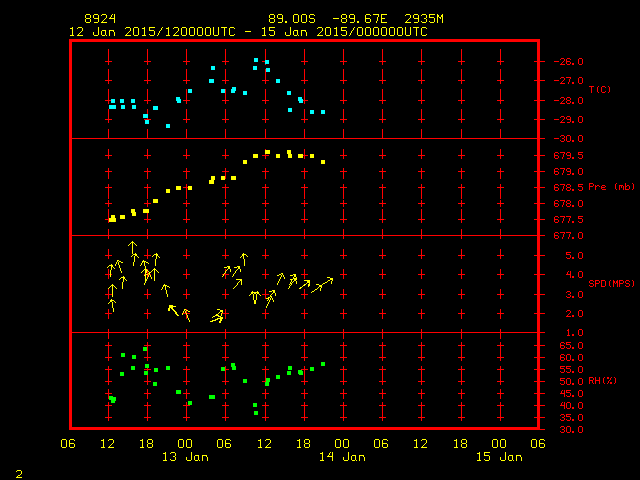
Task: Click the 60.0 humidity tick label
Action: [571, 358]
